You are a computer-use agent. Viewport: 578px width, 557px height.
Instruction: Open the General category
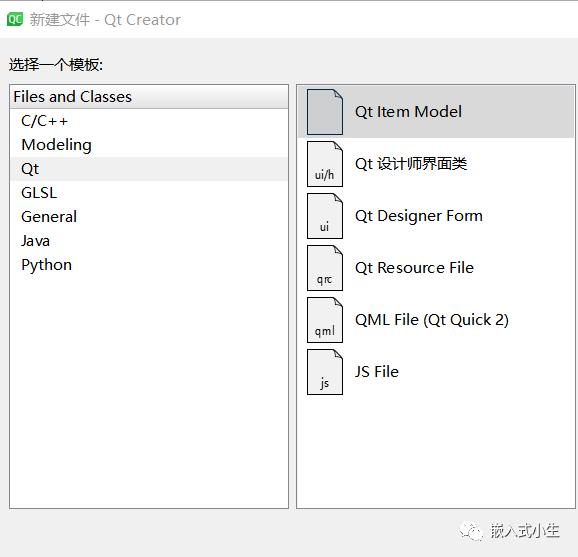click(149, 217)
